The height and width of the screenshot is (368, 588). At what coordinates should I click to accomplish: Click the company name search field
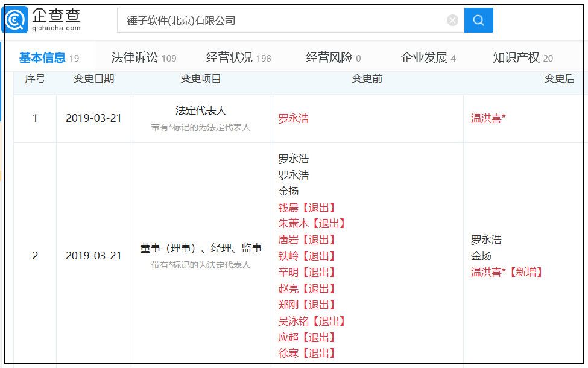[283, 21]
